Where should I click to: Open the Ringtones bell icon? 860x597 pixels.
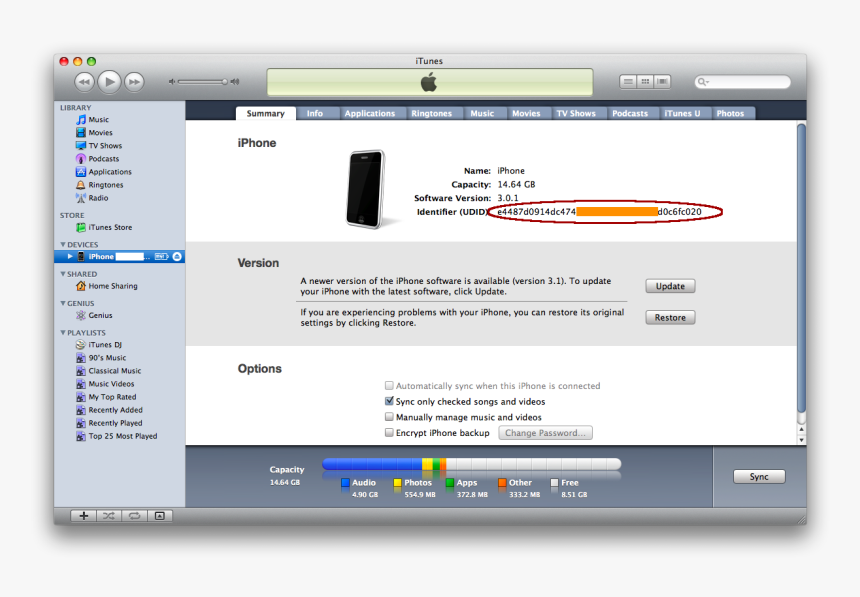click(x=81, y=185)
